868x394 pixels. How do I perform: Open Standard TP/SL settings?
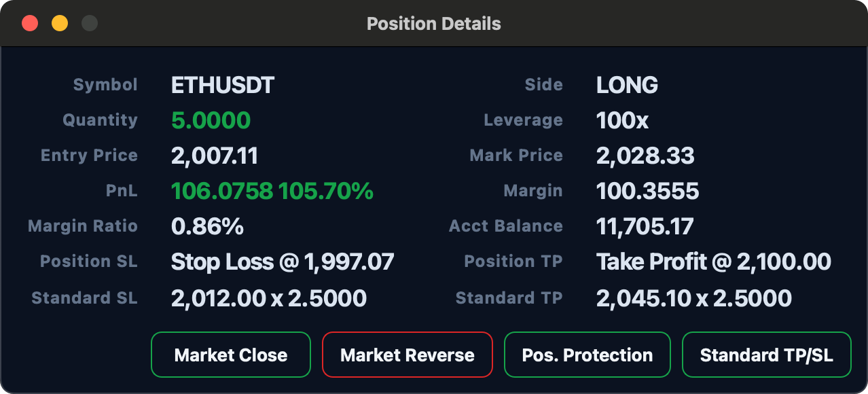[x=766, y=355]
